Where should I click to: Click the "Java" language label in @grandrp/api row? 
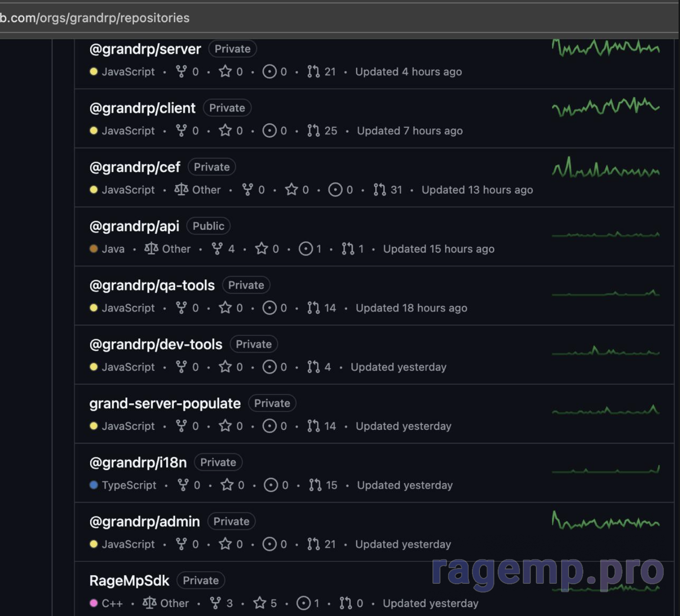click(x=113, y=249)
